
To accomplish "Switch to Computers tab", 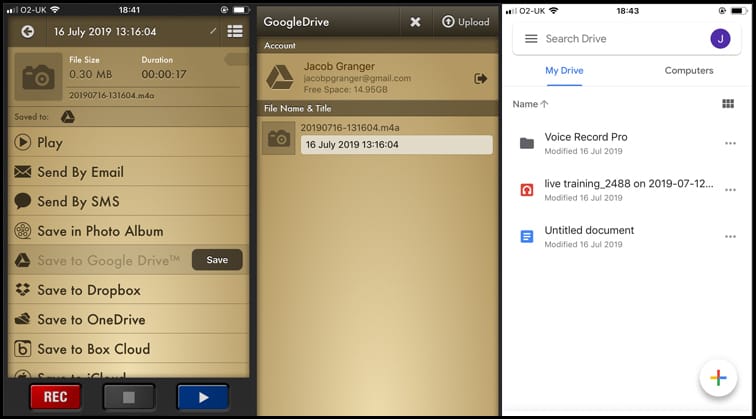I will coord(688,70).
